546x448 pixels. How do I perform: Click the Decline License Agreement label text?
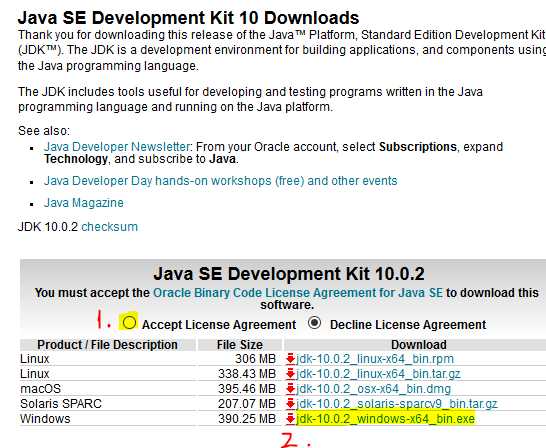[x=408, y=325]
